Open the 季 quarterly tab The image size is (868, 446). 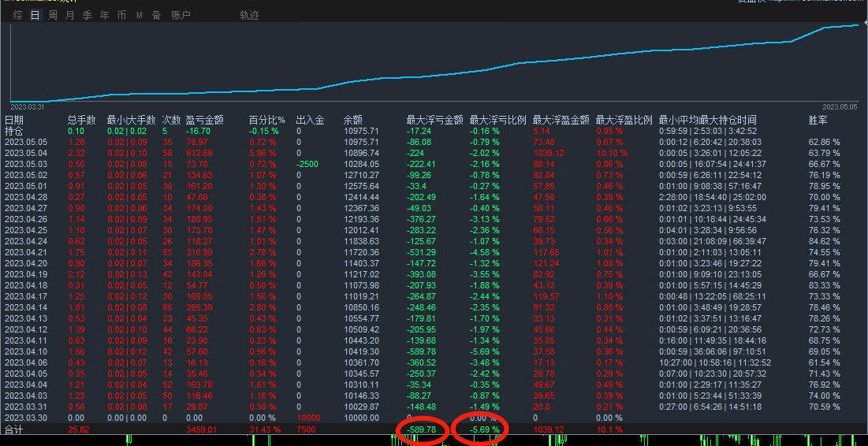(87, 16)
